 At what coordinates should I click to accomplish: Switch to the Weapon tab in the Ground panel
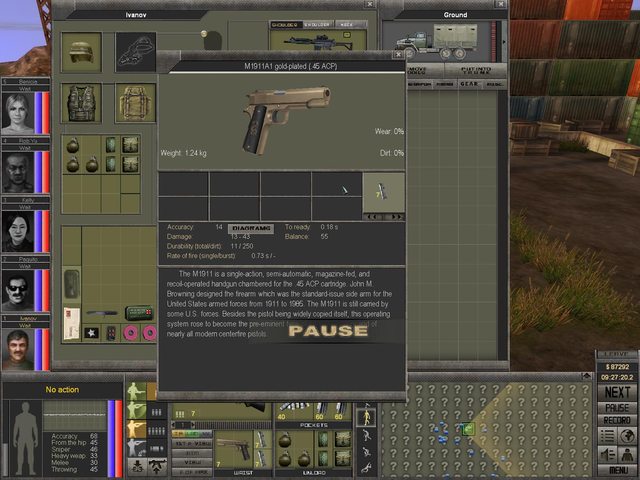pos(419,84)
